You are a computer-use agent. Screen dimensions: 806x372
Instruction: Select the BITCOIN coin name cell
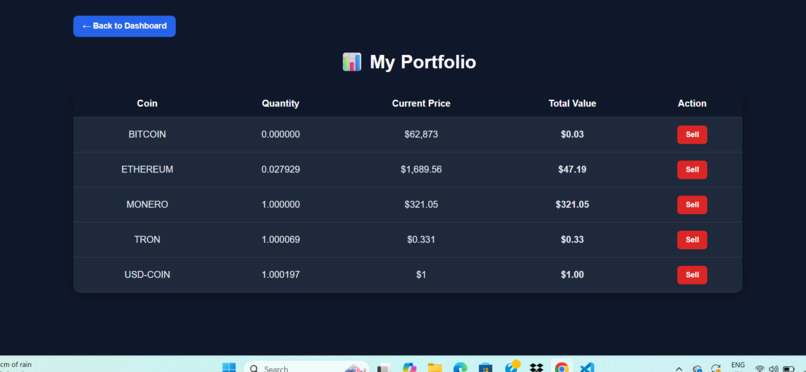coord(147,135)
